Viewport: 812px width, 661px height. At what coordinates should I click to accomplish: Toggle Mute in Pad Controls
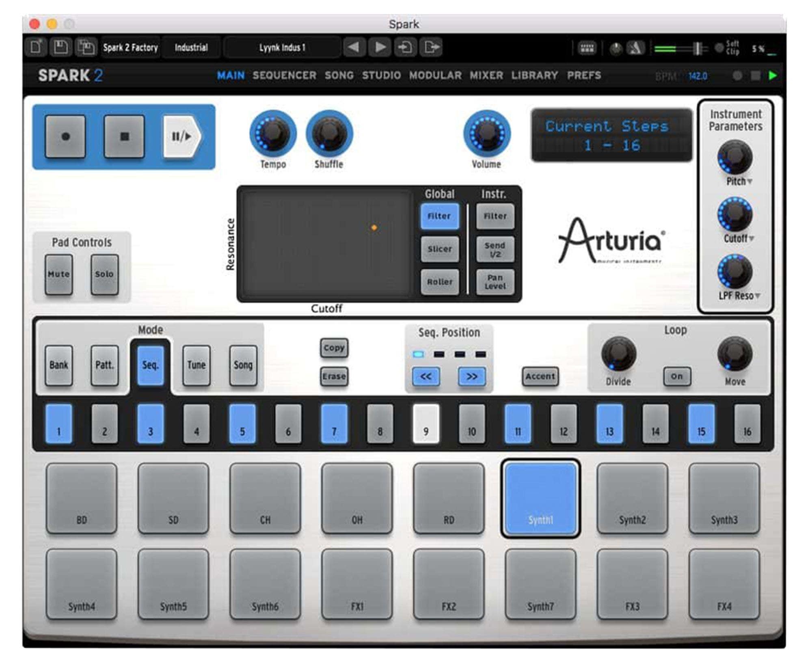point(59,274)
